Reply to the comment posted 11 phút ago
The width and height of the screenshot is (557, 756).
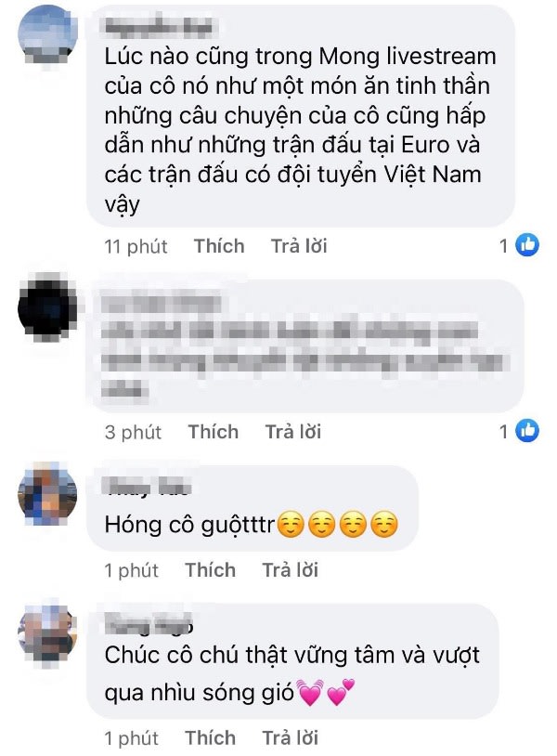[299, 246]
